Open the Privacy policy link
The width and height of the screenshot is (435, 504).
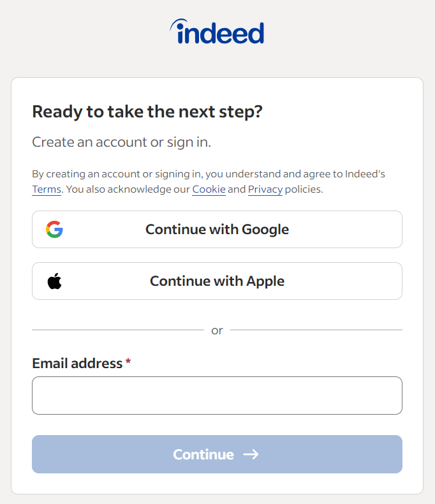(x=265, y=189)
